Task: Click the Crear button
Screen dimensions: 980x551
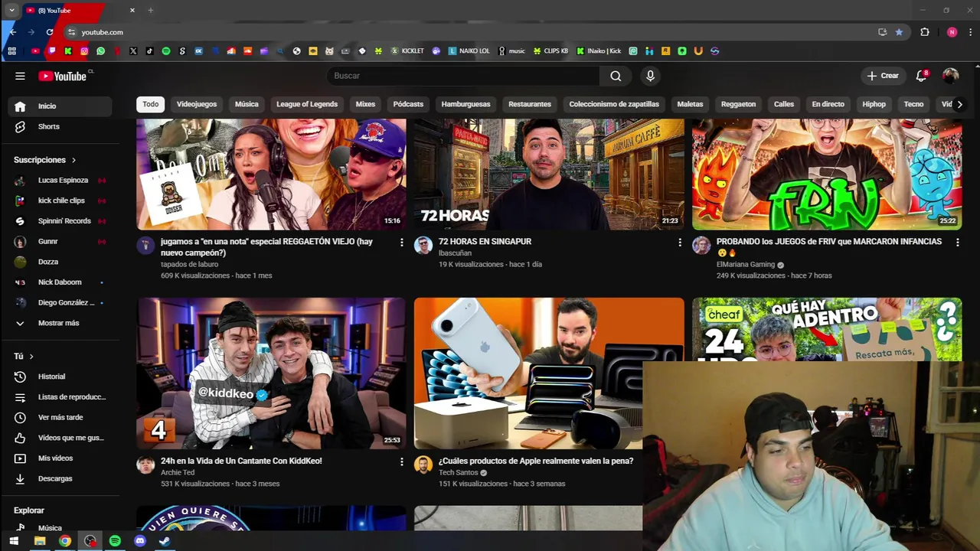Action: tap(883, 76)
